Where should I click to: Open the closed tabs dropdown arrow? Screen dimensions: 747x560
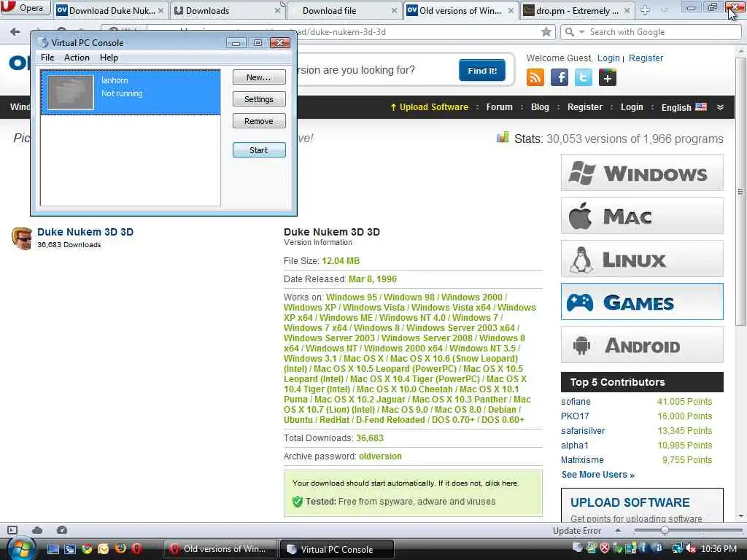(x=665, y=10)
